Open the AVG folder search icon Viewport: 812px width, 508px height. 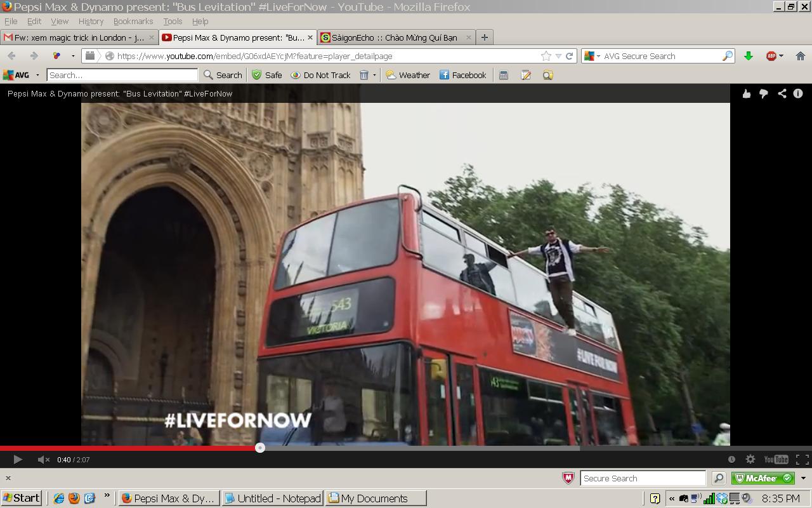click(x=548, y=75)
